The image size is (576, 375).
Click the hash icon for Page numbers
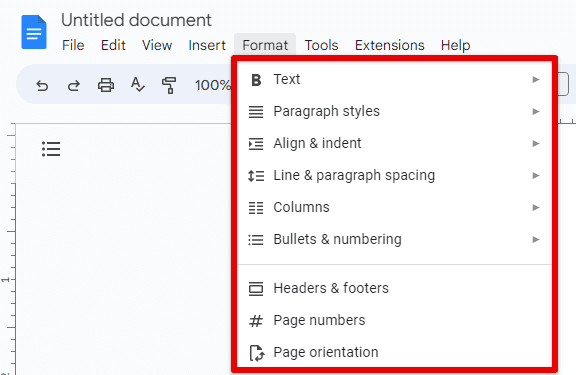pos(256,321)
